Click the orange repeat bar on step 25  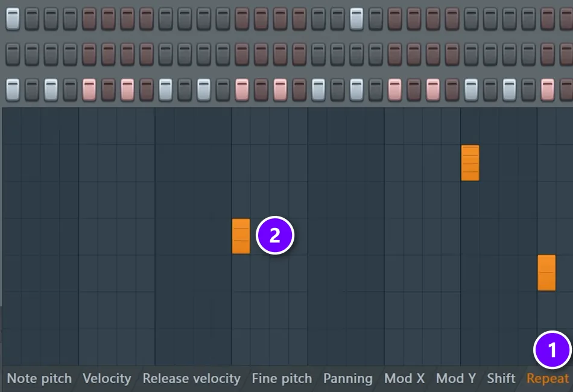pyautogui.click(x=470, y=163)
